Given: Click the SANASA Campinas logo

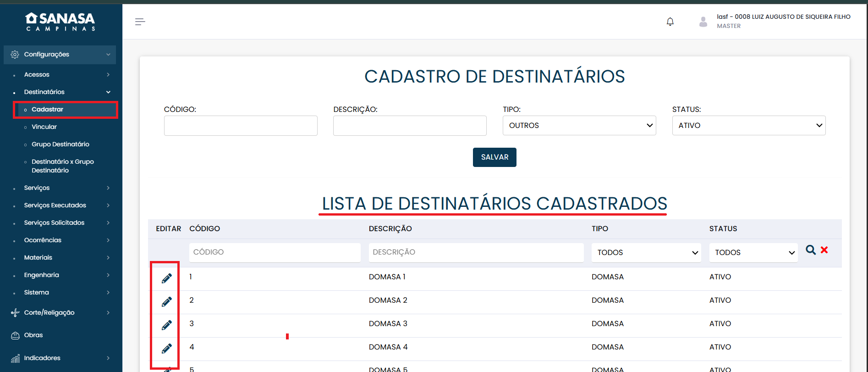Looking at the screenshot, I should (60, 22).
